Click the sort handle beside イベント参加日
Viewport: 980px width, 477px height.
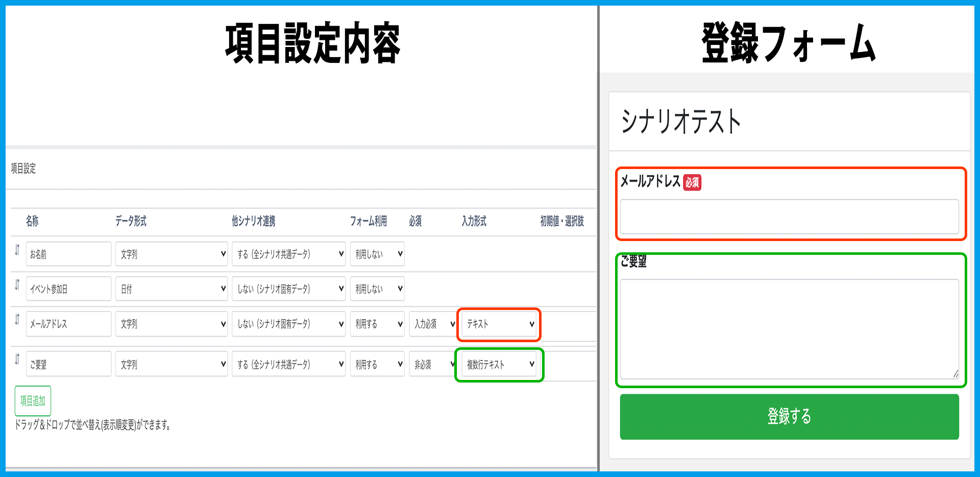[x=17, y=284]
